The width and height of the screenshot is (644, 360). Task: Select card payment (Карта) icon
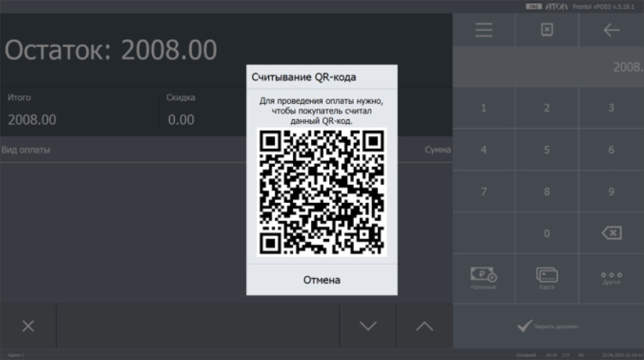(x=547, y=278)
